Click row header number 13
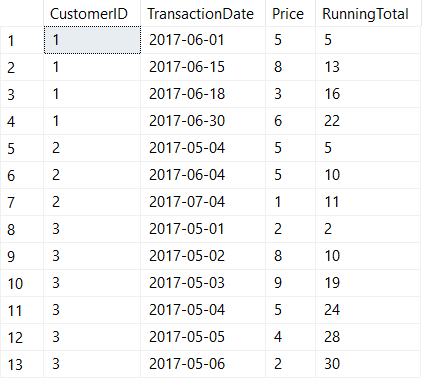Image resolution: width=426 pixels, height=386 pixels. pos(22,364)
